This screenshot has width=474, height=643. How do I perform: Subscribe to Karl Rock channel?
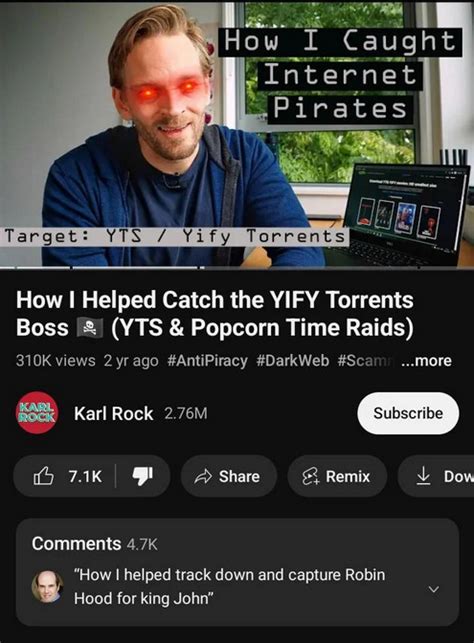408,413
